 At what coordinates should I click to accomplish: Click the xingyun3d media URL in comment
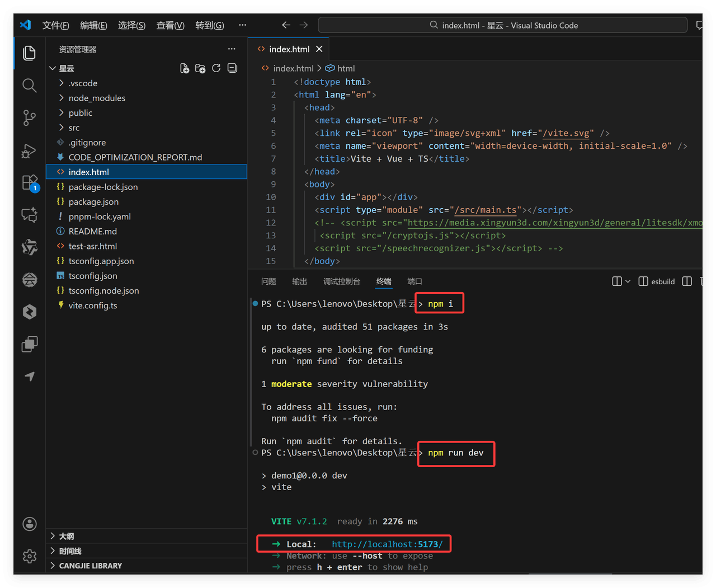tap(555, 223)
